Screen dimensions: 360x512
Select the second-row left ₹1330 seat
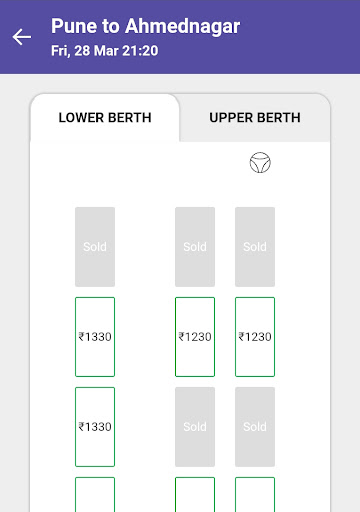pos(95,337)
